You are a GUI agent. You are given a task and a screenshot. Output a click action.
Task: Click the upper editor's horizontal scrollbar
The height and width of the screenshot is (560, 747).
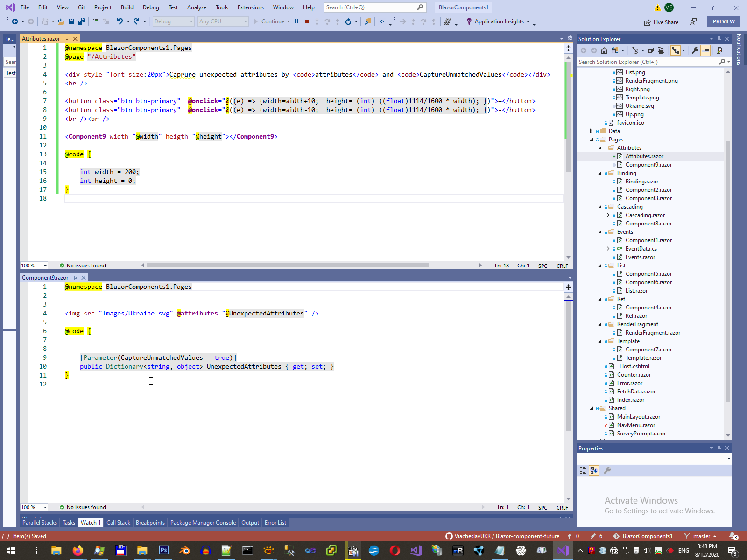coord(288,266)
